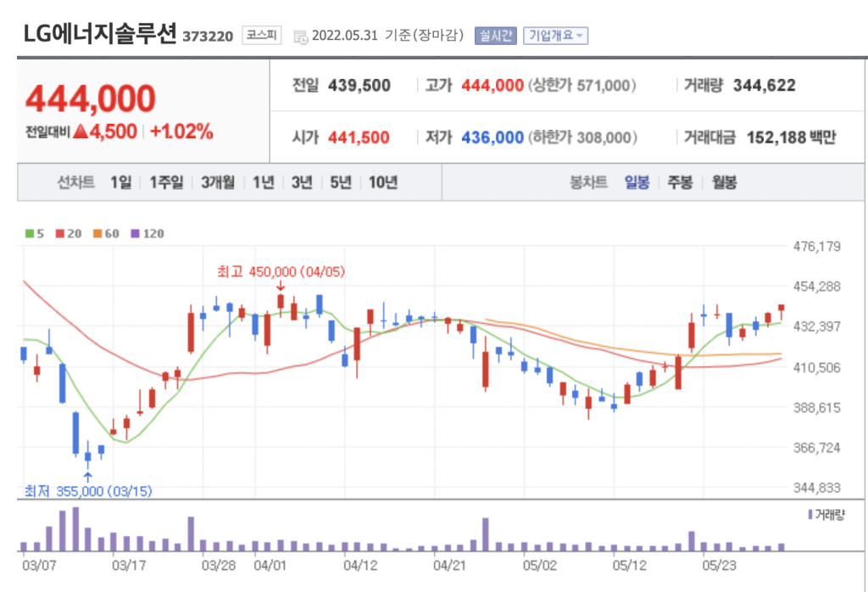Click the red up-triangle change indicator
Image resolution: width=868 pixels, height=592 pixels.
[x=81, y=131]
